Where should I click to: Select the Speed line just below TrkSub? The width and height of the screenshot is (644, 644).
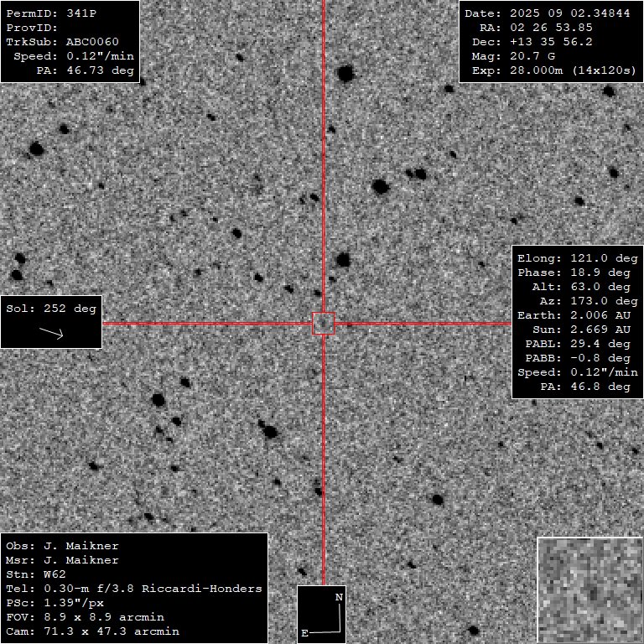coord(74,56)
